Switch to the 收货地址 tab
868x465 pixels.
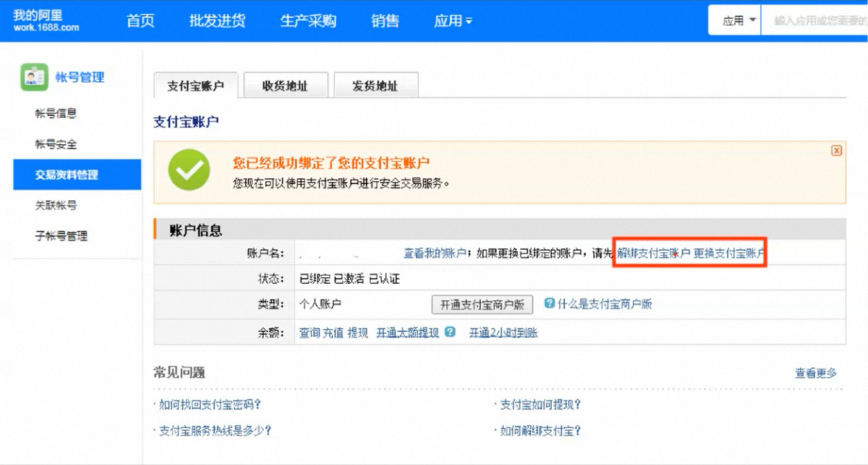[285, 86]
